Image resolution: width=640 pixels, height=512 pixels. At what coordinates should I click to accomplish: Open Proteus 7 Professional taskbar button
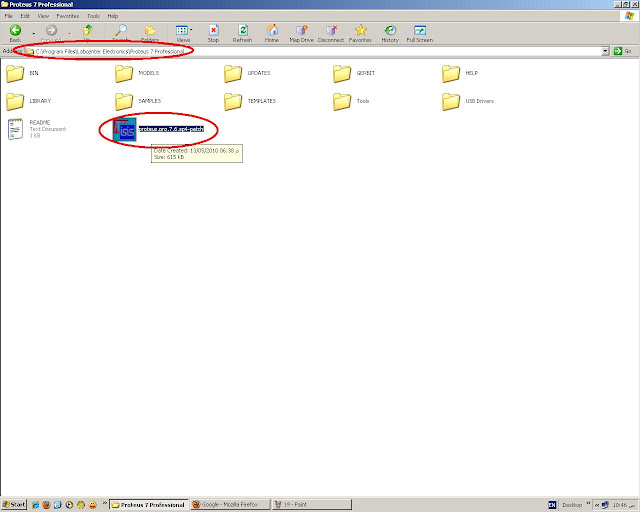tap(149, 505)
